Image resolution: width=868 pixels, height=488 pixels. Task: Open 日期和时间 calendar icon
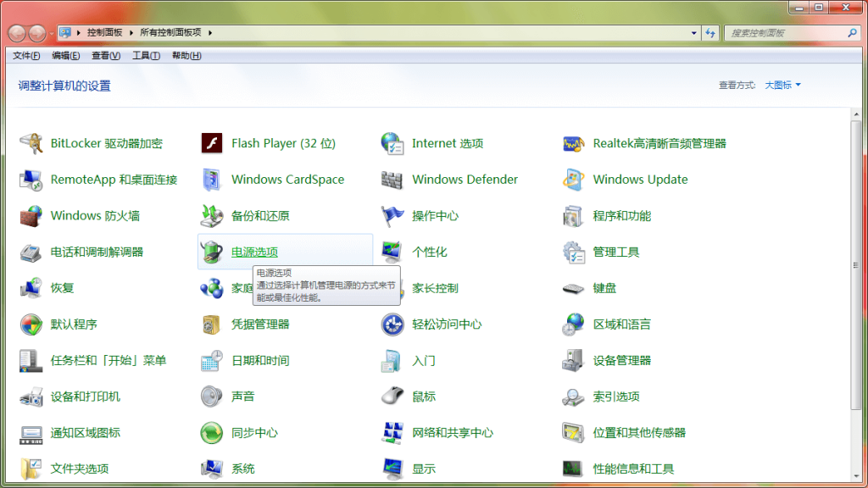[x=211, y=361]
